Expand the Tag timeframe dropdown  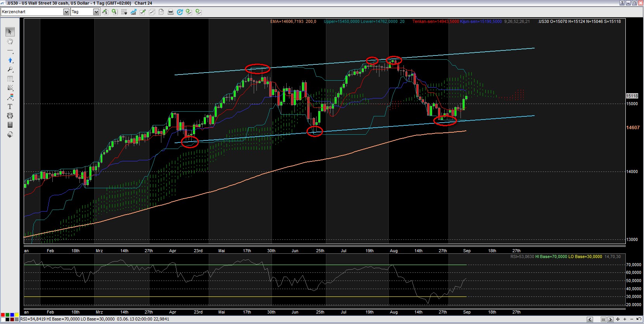[x=96, y=12]
